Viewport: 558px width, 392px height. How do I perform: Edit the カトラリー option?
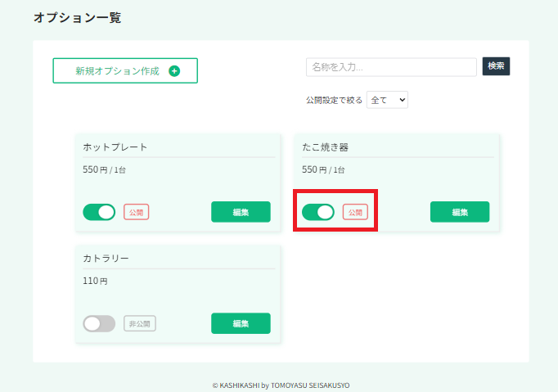coord(241,323)
